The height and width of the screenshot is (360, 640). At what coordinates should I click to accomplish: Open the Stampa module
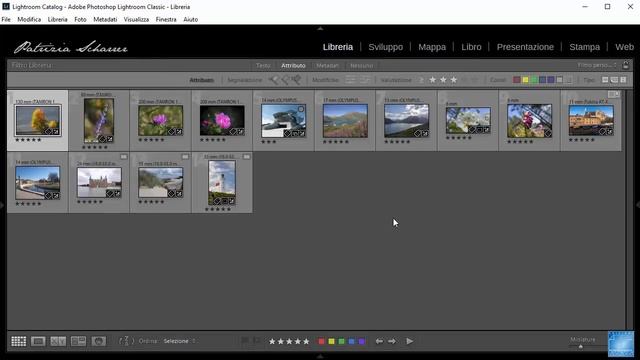pyautogui.click(x=584, y=47)
